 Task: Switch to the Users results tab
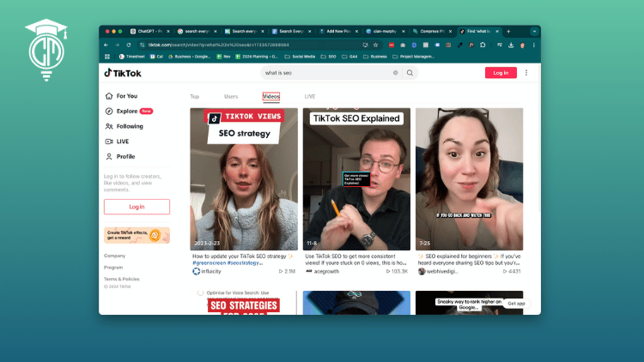click(x=231, y=96)
